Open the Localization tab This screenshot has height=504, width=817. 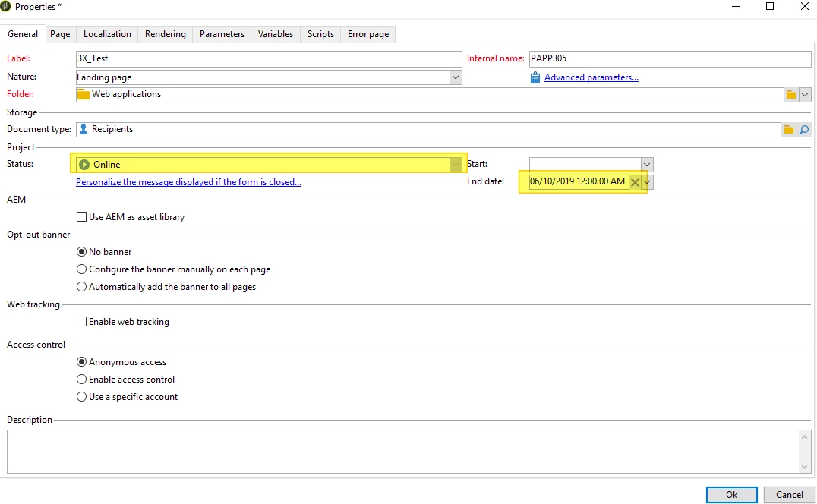tap(107, 34)
